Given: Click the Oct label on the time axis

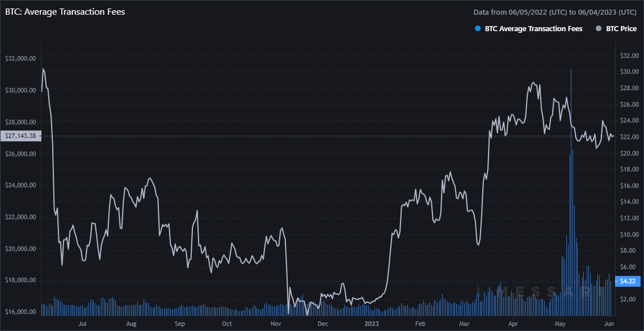Looking at the screenshot, I should 227,323.
